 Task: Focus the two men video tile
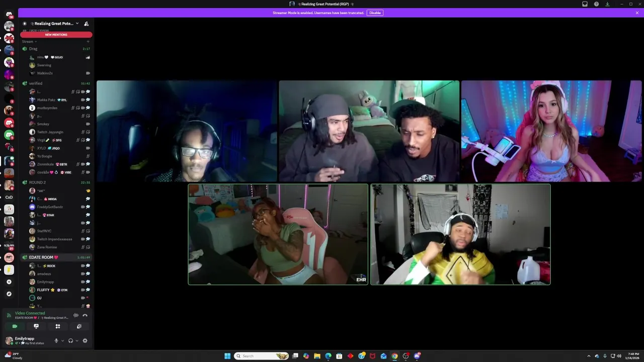(x=369, y=131)
